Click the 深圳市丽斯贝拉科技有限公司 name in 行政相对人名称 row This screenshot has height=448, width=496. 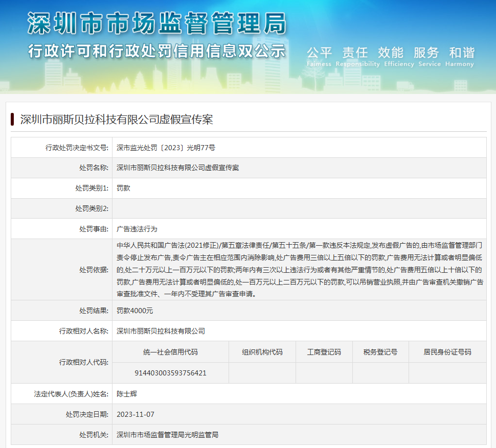click(161, 331)
